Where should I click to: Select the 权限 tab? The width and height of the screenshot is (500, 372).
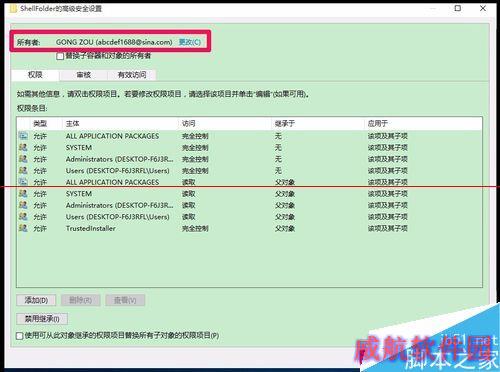click(x=35, y=75)
